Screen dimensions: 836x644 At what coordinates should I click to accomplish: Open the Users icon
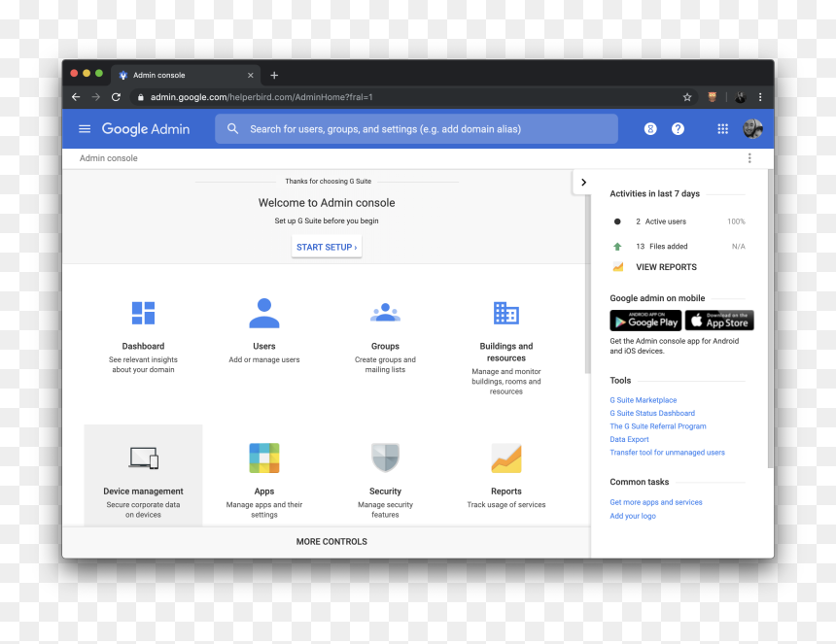tap(264, 313)
